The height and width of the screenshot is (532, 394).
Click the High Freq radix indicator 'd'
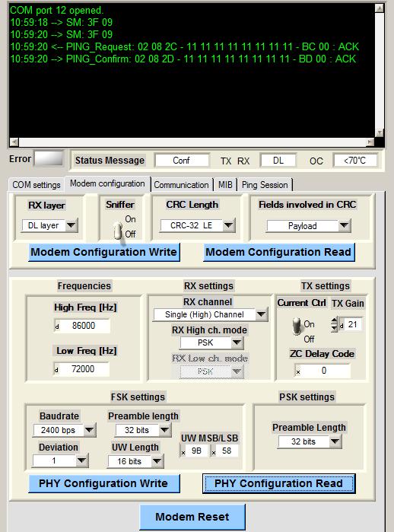pyautogui.click(x=57, y=327)
